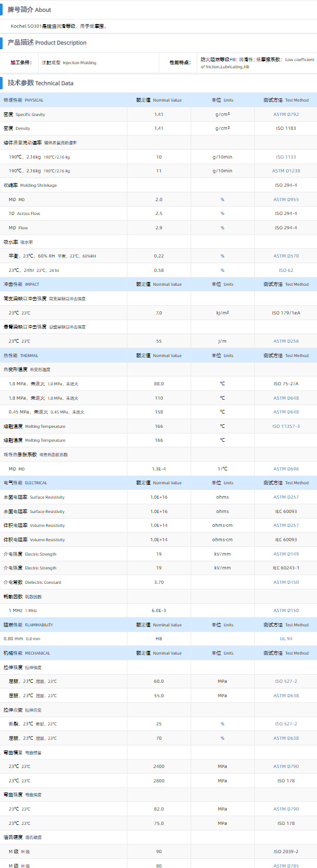The width and height of the screenshot is (317, 868).
Task: Open the ASTM D792 test method link
Action: coord(286,114)
